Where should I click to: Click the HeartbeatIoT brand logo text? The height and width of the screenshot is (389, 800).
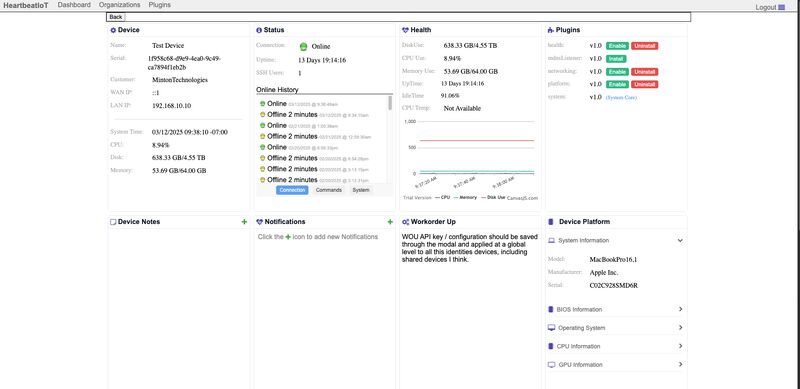(26, 5)
